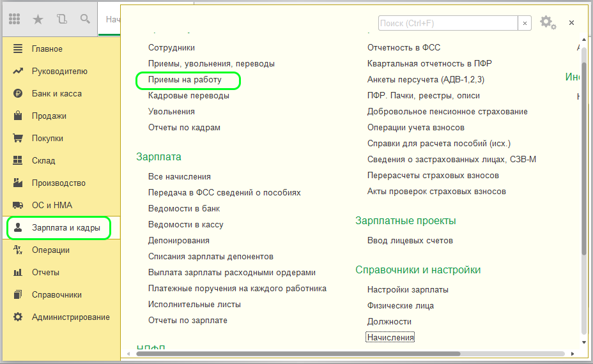Open navigation settings gear icon
The width and height of the screenshot is (593, 364).
(548, 23)
